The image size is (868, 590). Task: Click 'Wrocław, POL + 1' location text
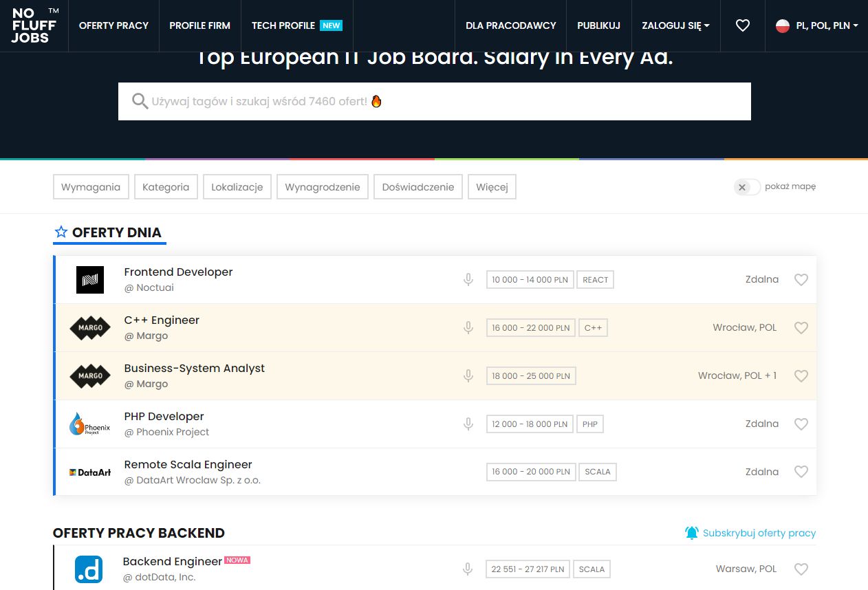click(737, 375)
